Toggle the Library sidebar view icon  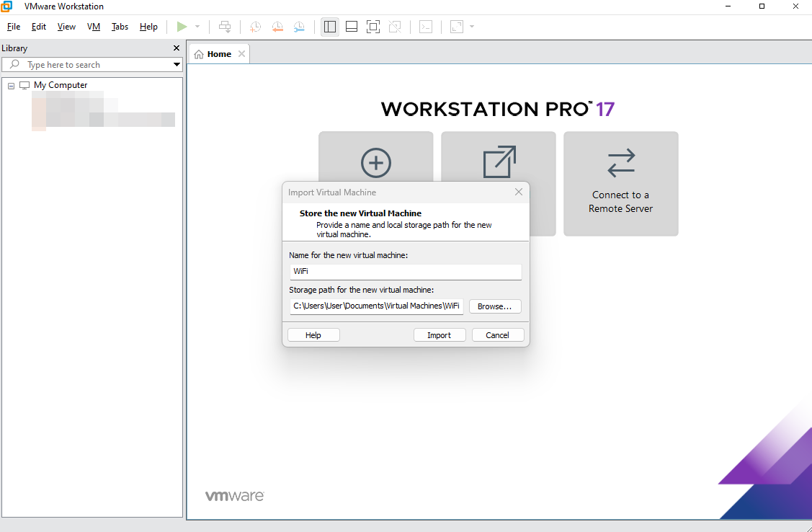[330, 27]
